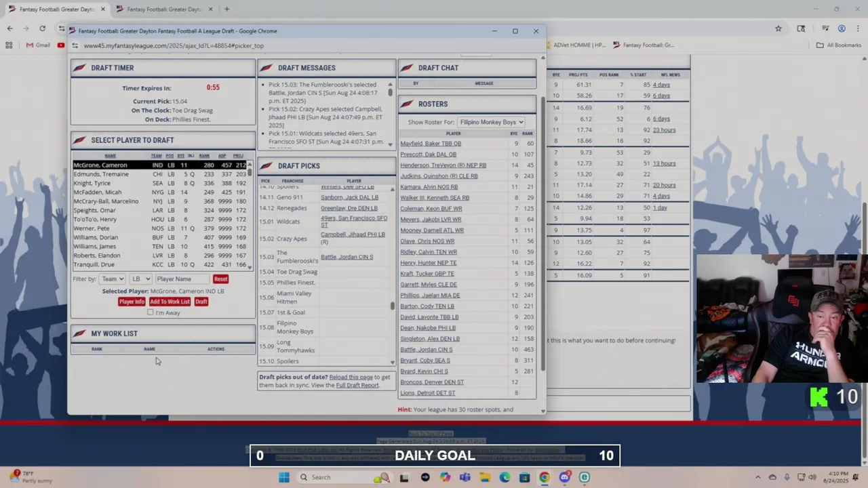Open Gmail bookmark
868x488 pixels.
38,45
